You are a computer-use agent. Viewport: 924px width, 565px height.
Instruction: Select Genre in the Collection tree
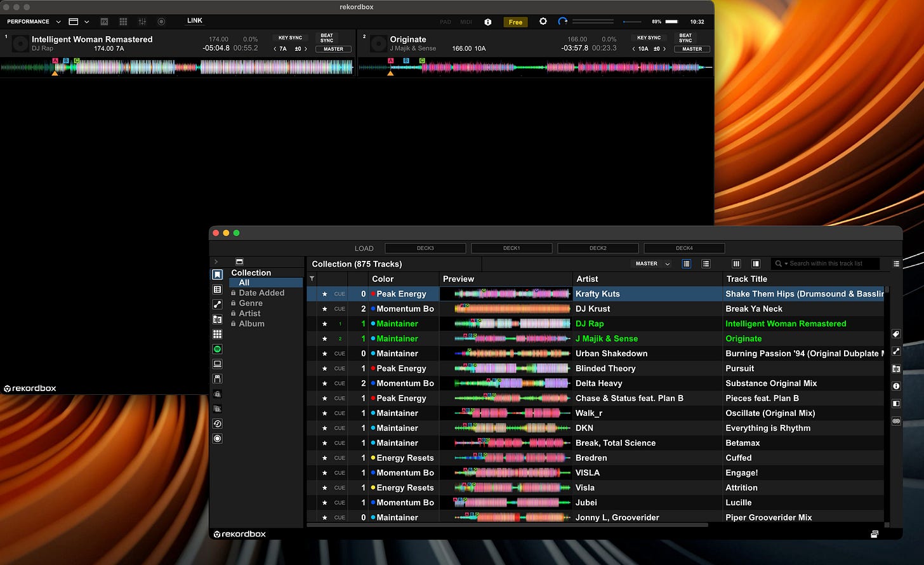click(x=251, y=303)
